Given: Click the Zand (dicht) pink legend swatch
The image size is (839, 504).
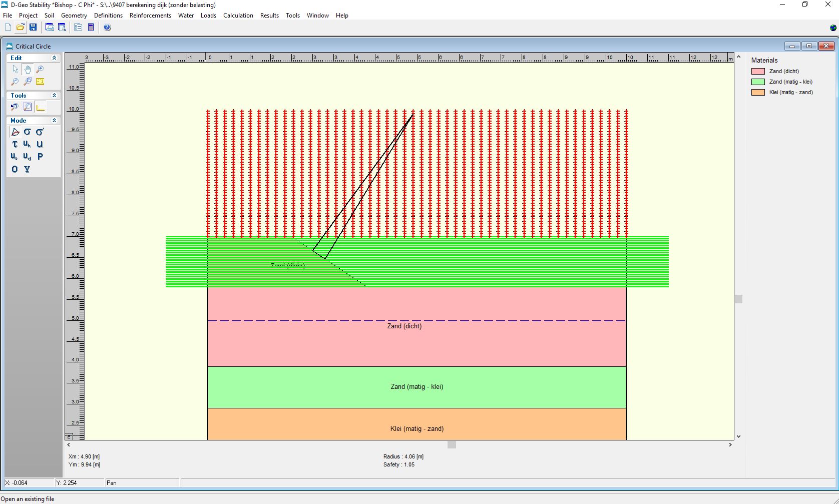Looking at the screenshot, I should point(758,72).
